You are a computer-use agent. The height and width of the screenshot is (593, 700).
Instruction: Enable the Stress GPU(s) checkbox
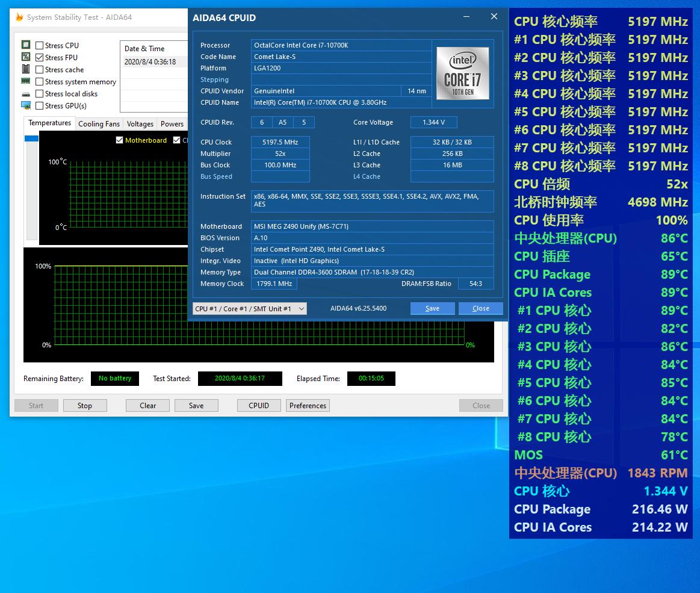(39, 105)
